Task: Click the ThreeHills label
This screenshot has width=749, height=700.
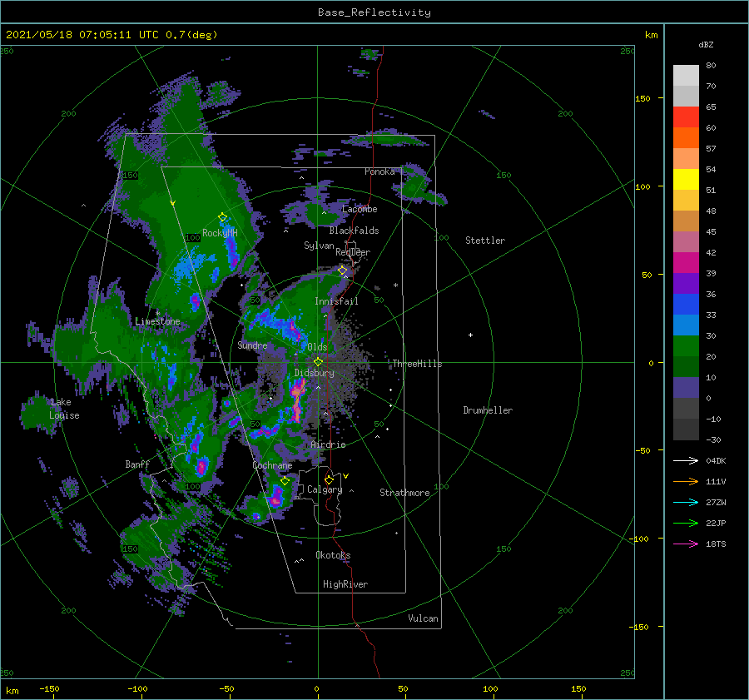Action: click(418, 364)
